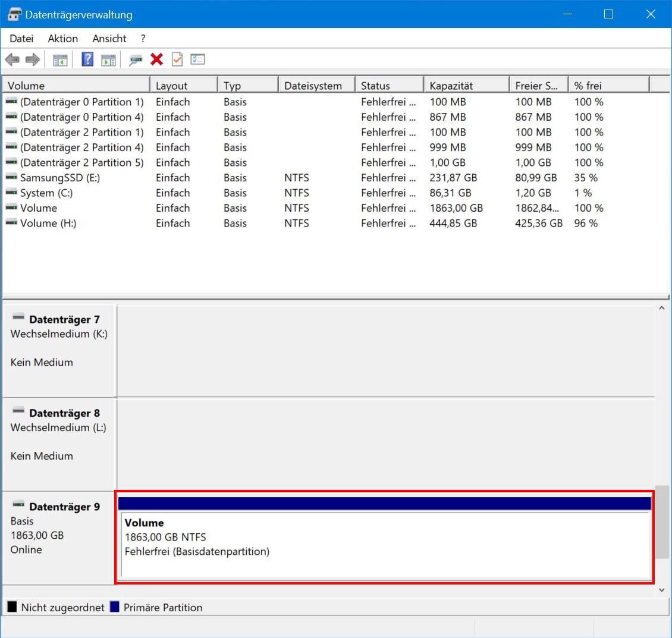The width and height of the screenshot is (672, 638).
Task: Select the SamsungSSD (E:) volume row
Action: pyautogui.click(x=59, y=178)
